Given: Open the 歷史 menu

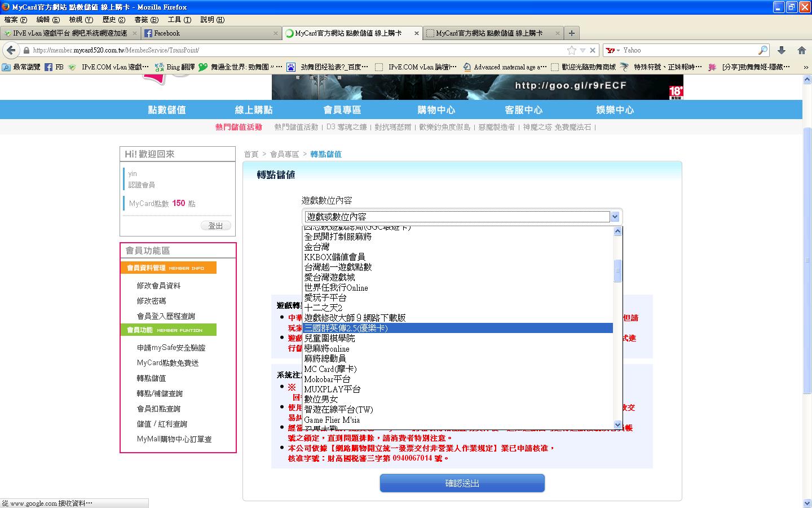Looking at the screenshot, I should (x=113, y=20).
